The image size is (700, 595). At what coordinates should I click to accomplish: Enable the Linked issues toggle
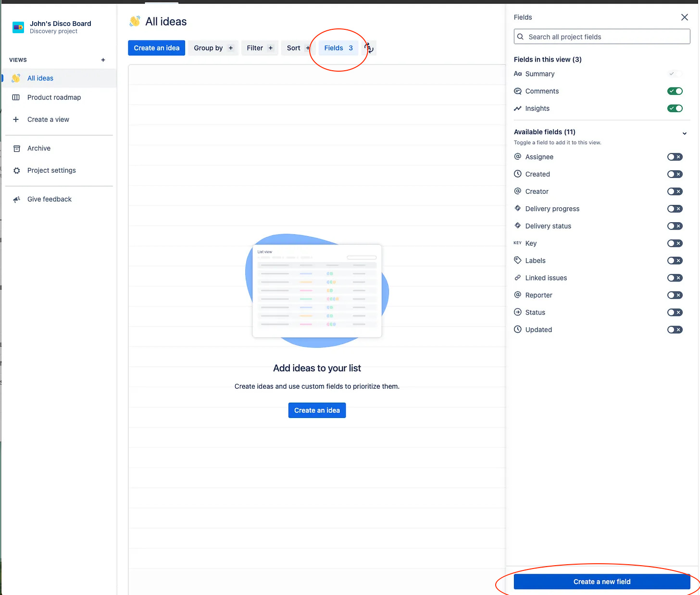point(675,278)
